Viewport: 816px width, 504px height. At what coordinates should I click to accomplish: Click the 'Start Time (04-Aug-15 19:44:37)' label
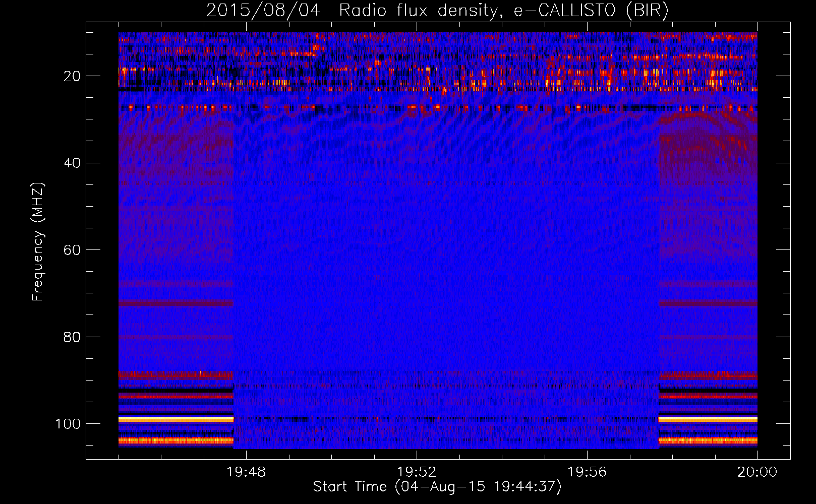coord(437,487)
